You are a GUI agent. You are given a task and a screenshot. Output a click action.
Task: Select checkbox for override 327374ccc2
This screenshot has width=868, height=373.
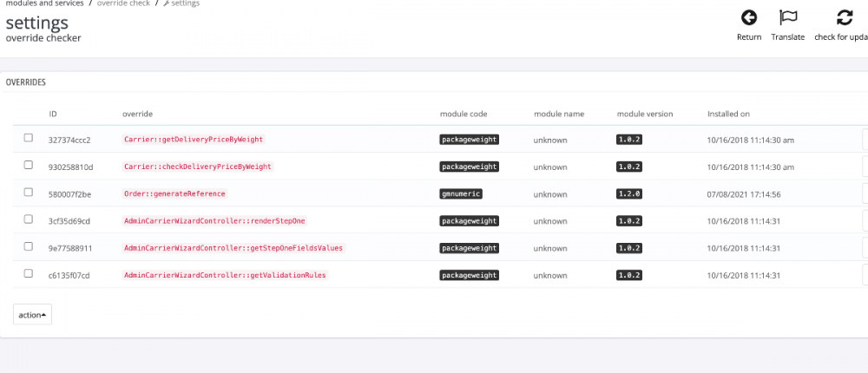pyautogui.click(x=29, y=138)
